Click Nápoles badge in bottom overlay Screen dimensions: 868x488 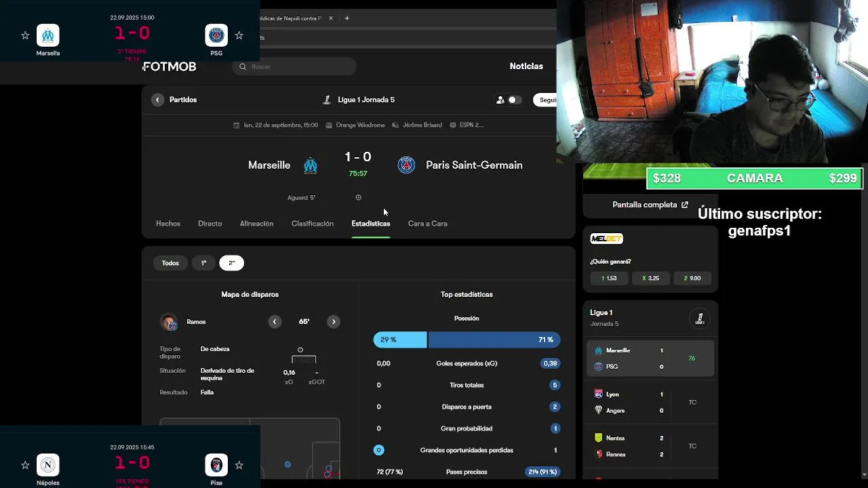click(48, 465)
